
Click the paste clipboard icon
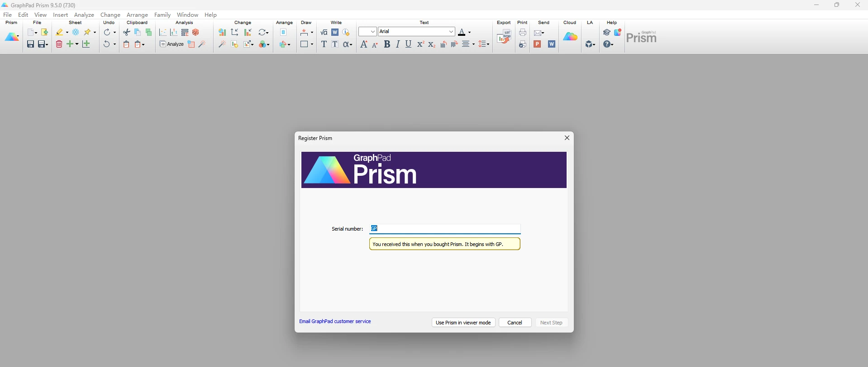(x=126, y=44)
